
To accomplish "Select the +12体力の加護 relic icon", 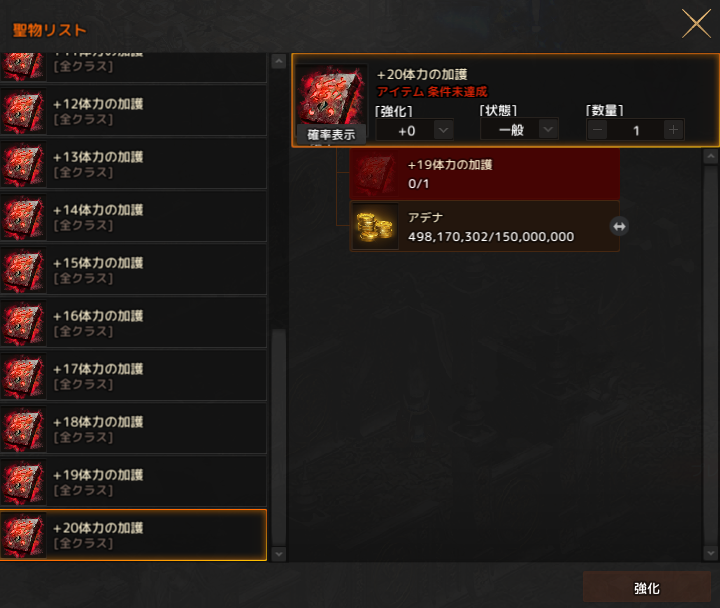I will (x=23, y=111).
